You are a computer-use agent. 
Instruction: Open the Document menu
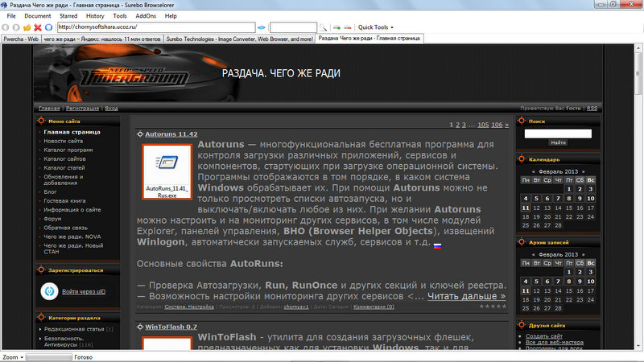tap(37, 16)
